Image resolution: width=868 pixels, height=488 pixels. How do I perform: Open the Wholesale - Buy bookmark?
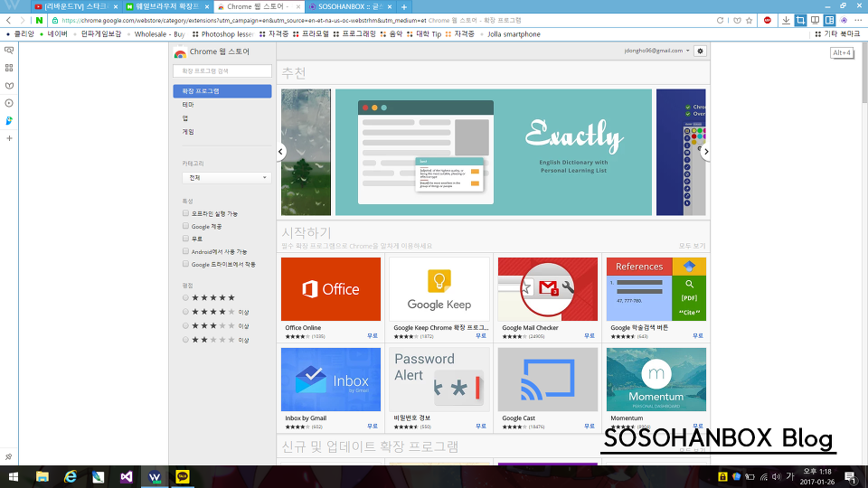coord(156,34)
